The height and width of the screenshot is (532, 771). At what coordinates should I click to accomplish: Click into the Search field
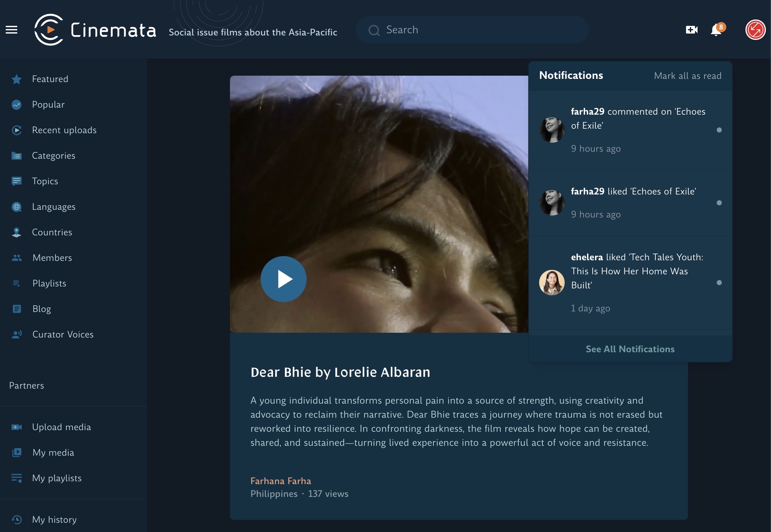(x=472, y=30)
